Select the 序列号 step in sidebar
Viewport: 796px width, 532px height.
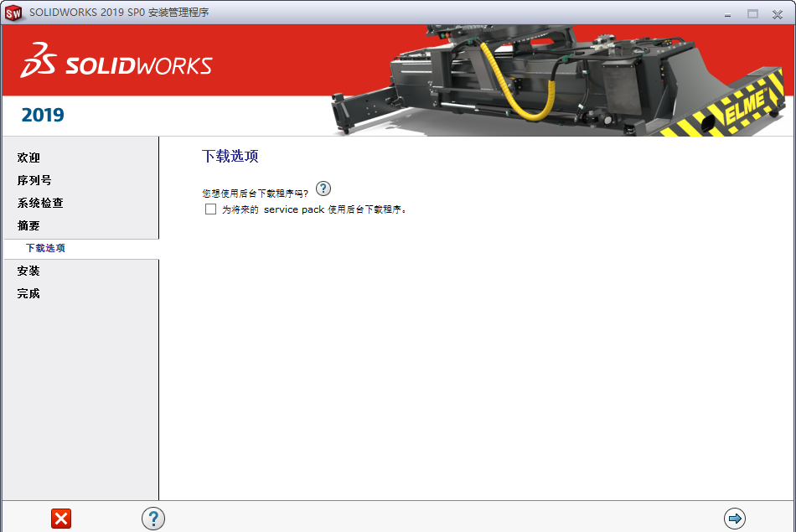(x=34, y=180)
